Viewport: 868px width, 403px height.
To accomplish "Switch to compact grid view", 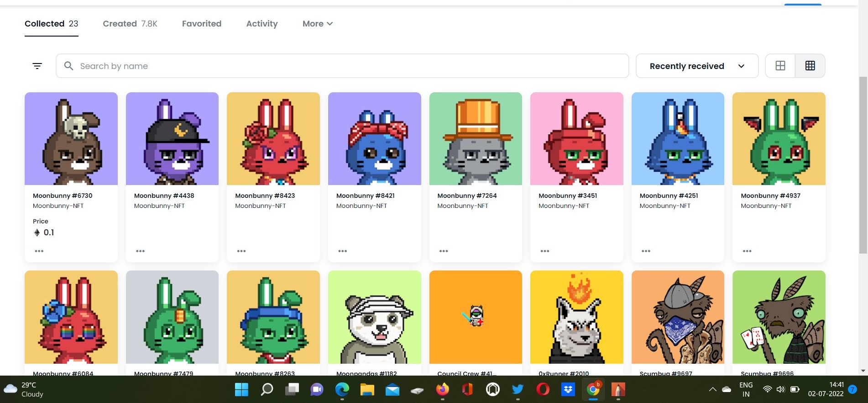I will coord(810,66).
